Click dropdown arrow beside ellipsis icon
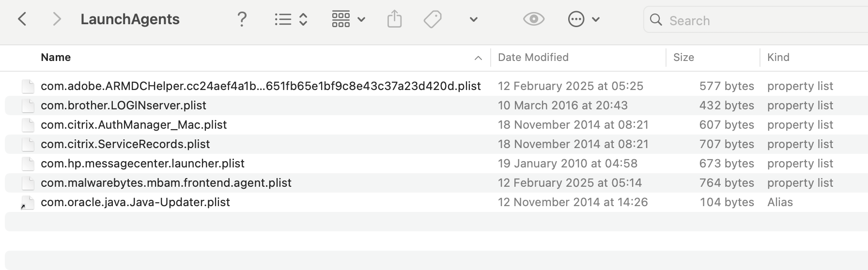This screenshot has height=270, width=868. click(x=596, y=19)
